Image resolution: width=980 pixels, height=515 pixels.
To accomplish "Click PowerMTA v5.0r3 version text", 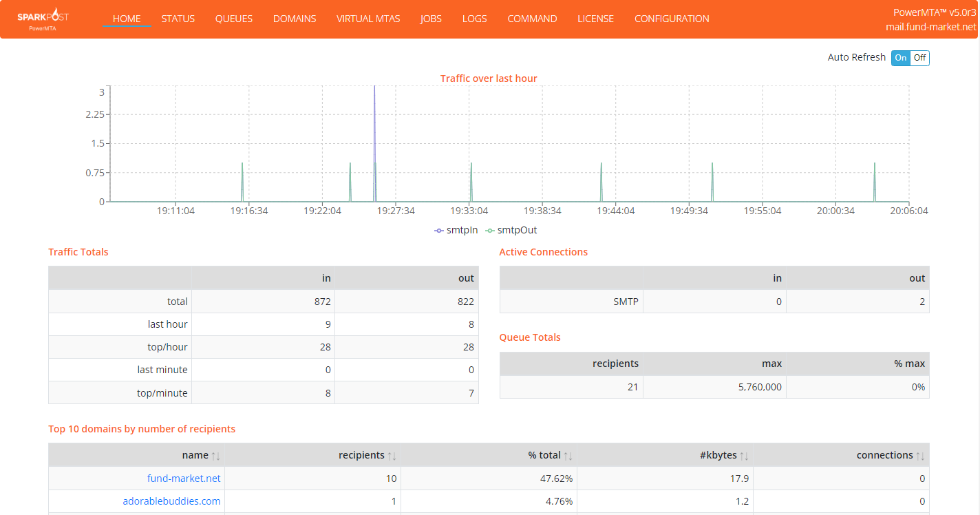I will [935, 12].
